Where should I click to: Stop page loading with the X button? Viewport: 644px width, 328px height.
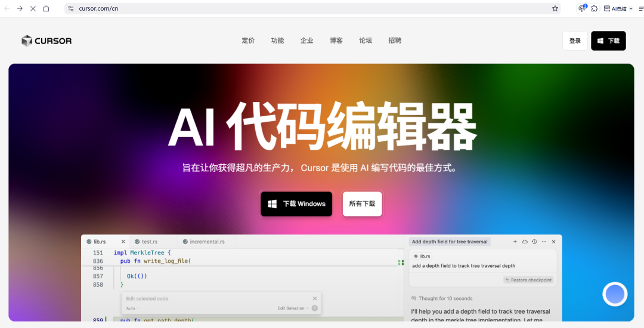click(33, 8)
